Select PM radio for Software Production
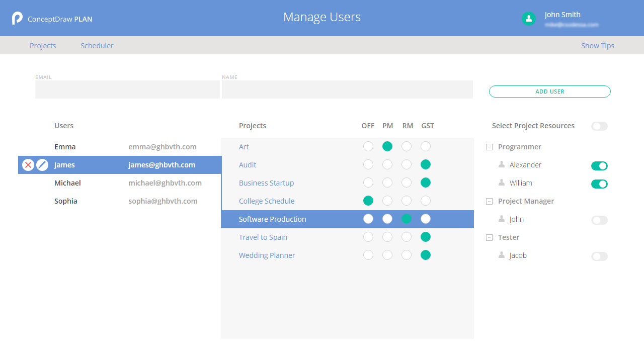This screenshot has width=644, height=362. pos(387,219)
